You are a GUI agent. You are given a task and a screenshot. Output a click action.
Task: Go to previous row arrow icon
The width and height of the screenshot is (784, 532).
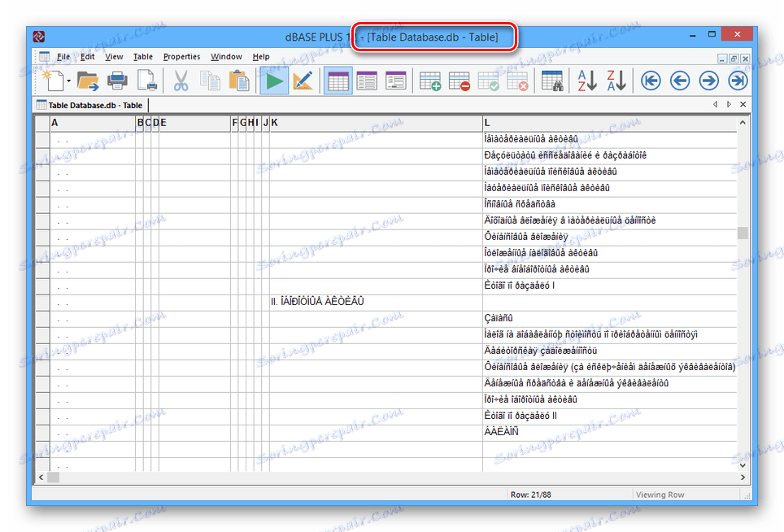(680, 81)
